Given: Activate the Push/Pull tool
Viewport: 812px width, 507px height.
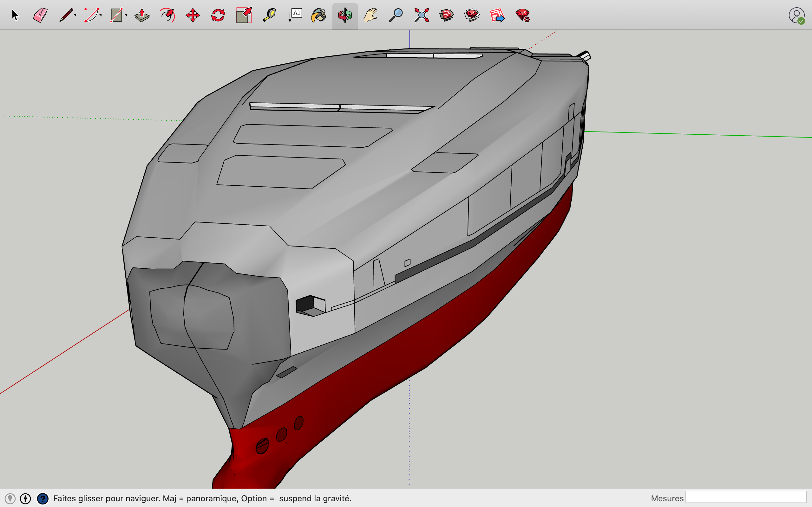Looking at the screenshot, I should click(141, 15).
